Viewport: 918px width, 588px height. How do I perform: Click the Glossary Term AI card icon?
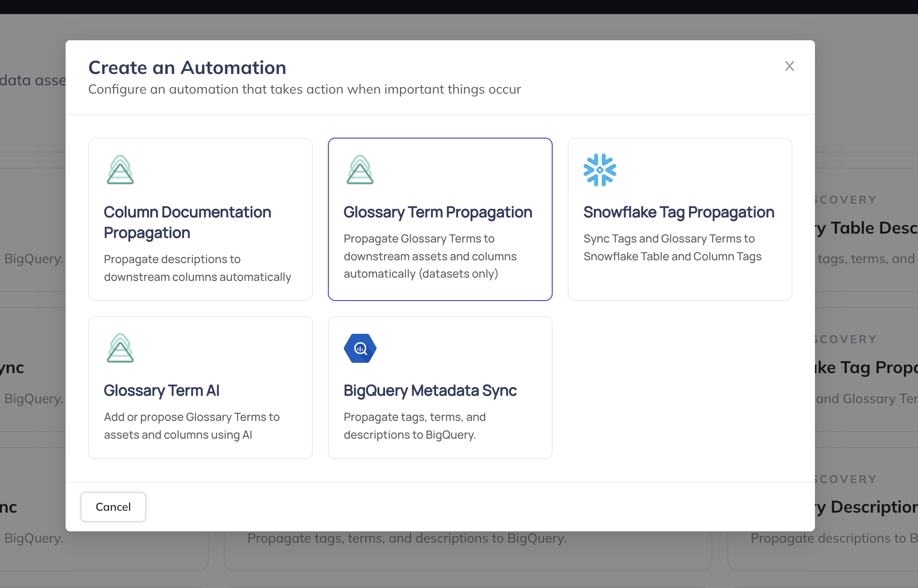click(x=120, y=348)
